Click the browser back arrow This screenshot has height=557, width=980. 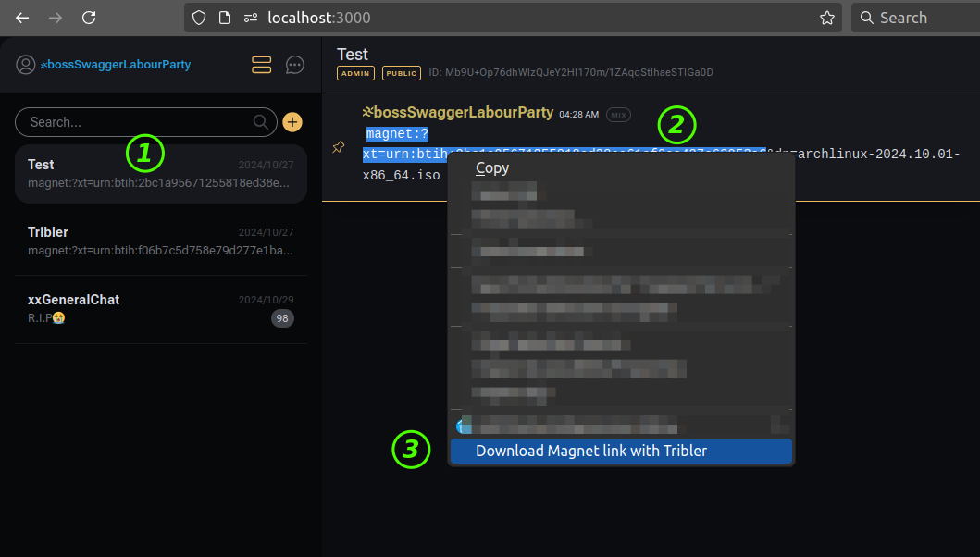[22, 18]
